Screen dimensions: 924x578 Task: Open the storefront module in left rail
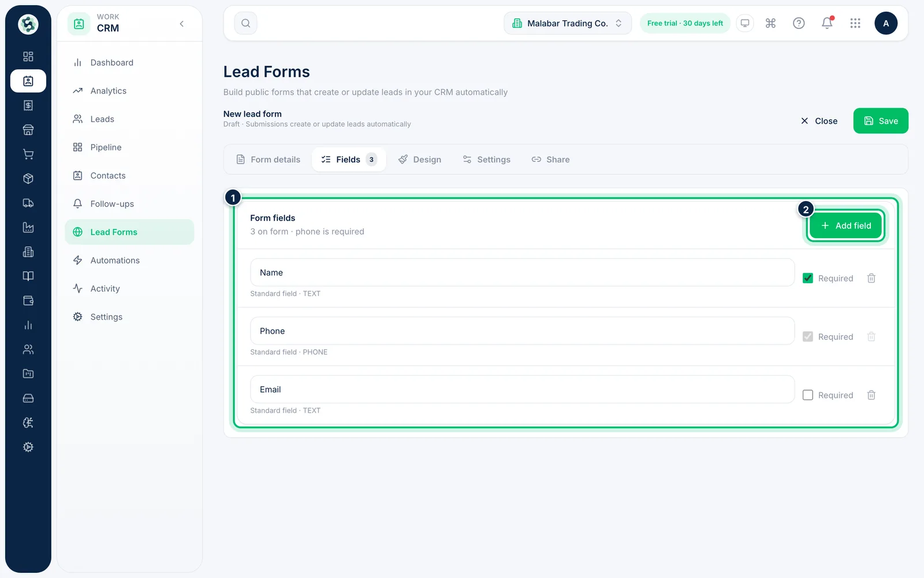28,130
